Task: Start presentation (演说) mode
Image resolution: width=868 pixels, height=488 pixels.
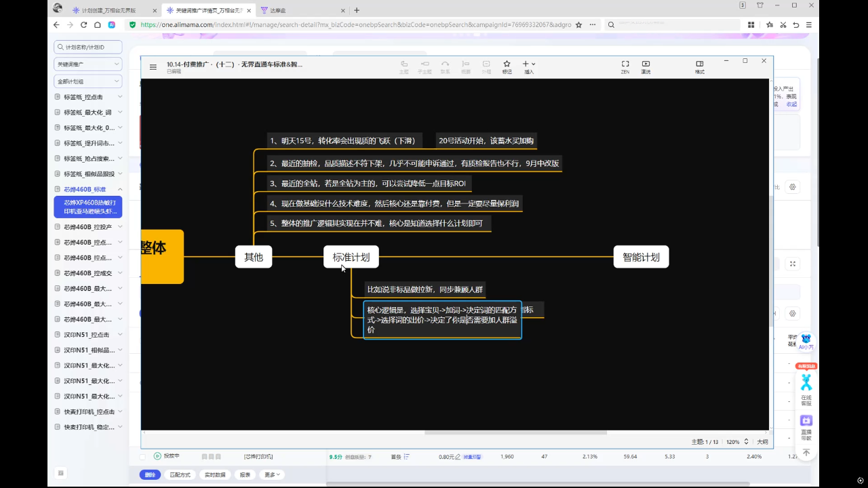Action: pyautogui.click(x=646, y=66)
